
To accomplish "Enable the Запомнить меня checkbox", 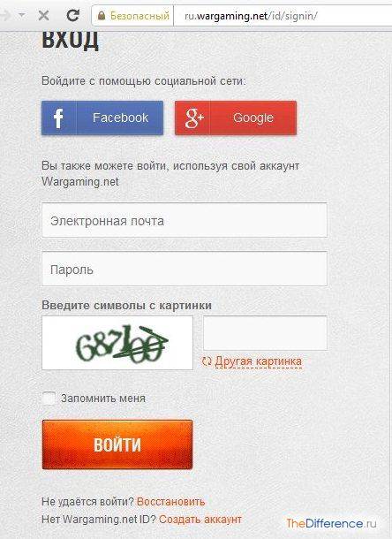I will click(x=49, y=398).
